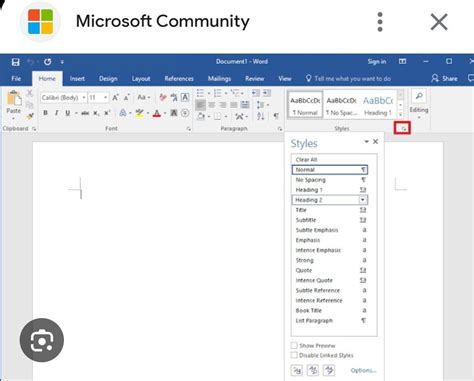This screenshot has width=474, height=381.
Task: Check Disable Linked Styles checkbox
Action: (x=294, y=355)
